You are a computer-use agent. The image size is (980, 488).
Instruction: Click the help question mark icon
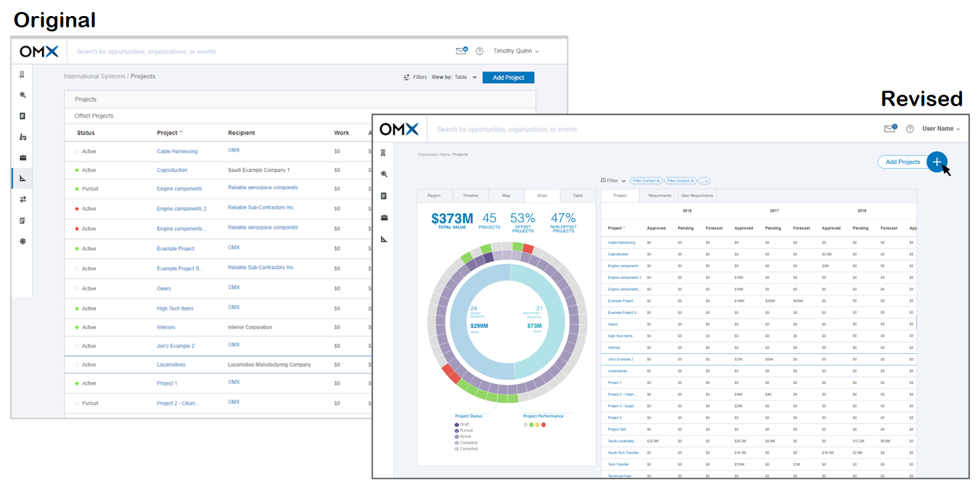[911, 128]
